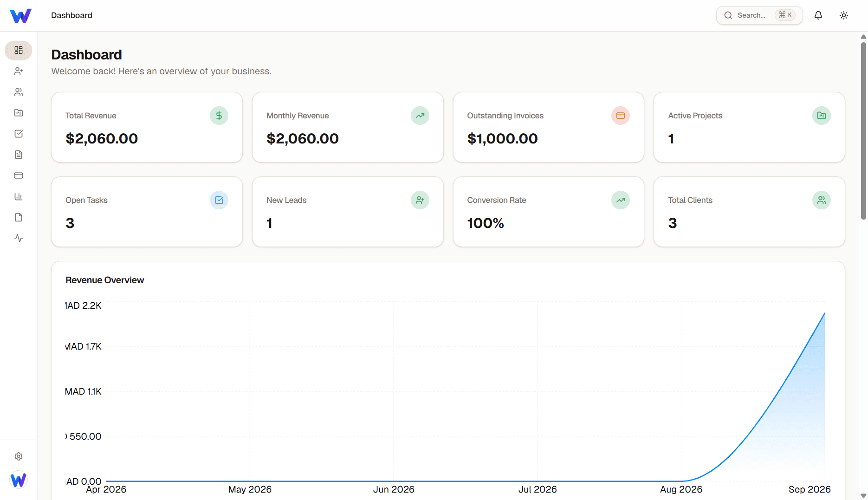868x500 pixels.
Task: Click the Revenue Overview heading
Action: [105, 280]
